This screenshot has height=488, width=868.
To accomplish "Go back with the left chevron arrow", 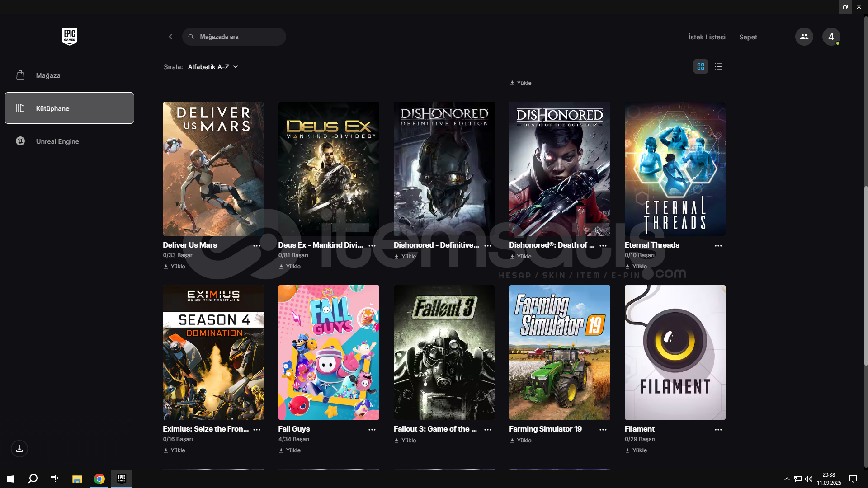I will [170, 37].
